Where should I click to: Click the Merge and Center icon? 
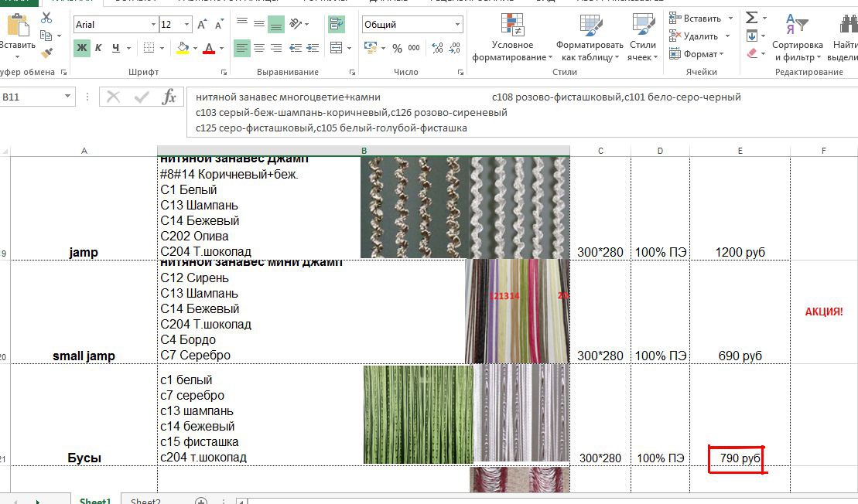point(336,48)
